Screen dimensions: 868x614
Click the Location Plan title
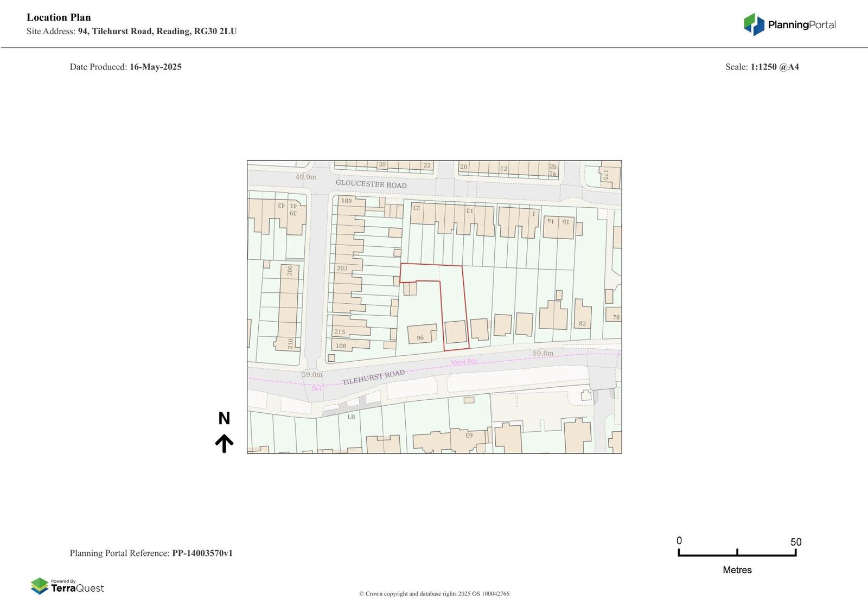pyautogui.click(x=59, y=17)
